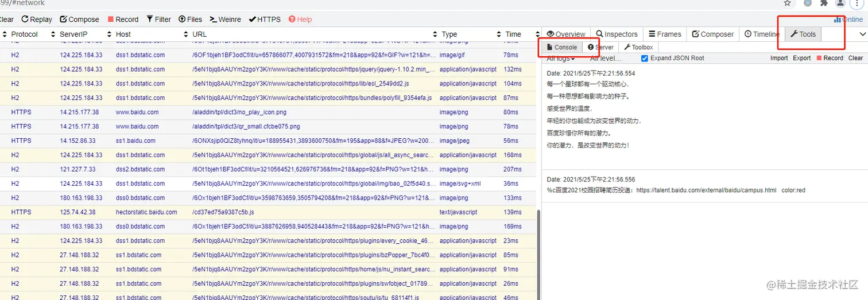This screenshot has width=868, height=300.
Task: Toggle the console Record button
Action: pyautogui.click(x=830, y=58)
